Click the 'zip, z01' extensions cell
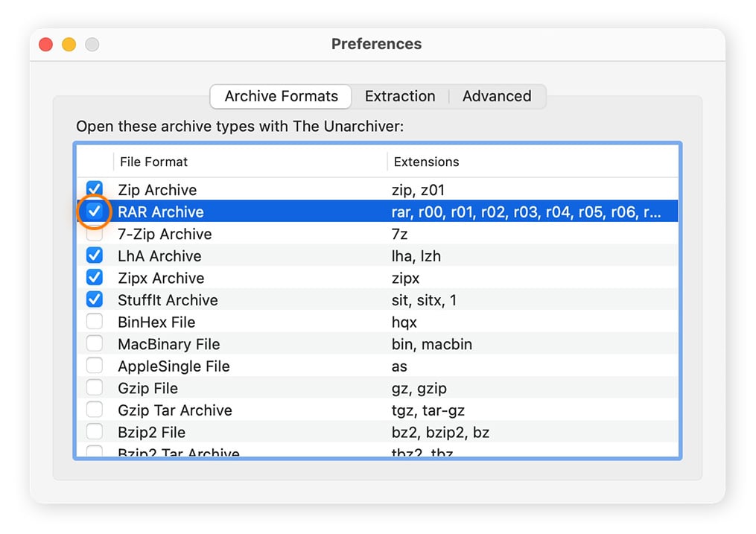This screenshot has height=534, width=756. [x=418, y=191]
